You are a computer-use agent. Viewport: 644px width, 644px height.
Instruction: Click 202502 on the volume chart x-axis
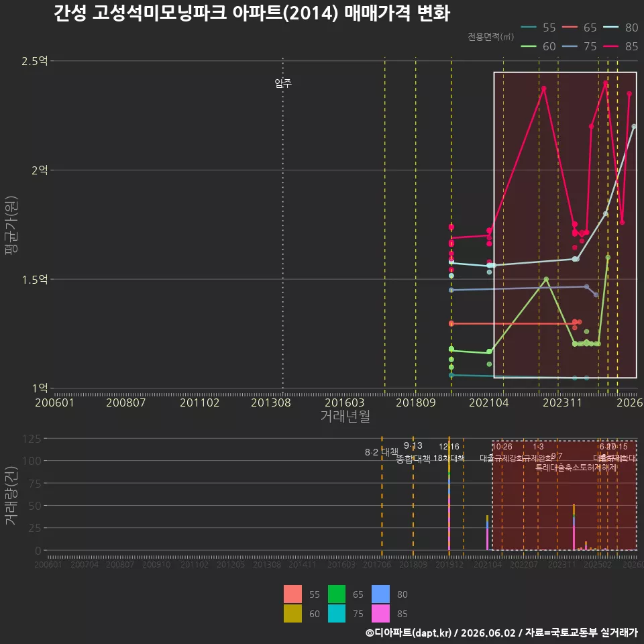coord(598,565)
